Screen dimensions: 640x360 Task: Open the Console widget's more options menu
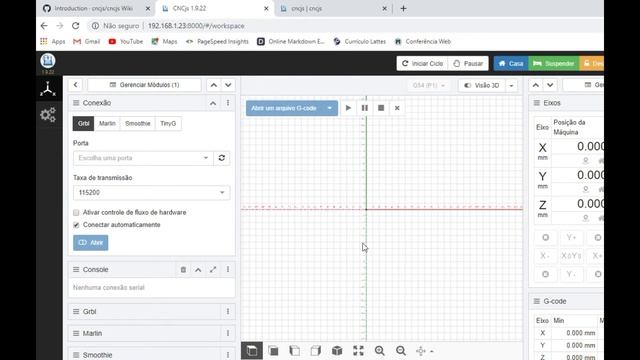[228, 269]
